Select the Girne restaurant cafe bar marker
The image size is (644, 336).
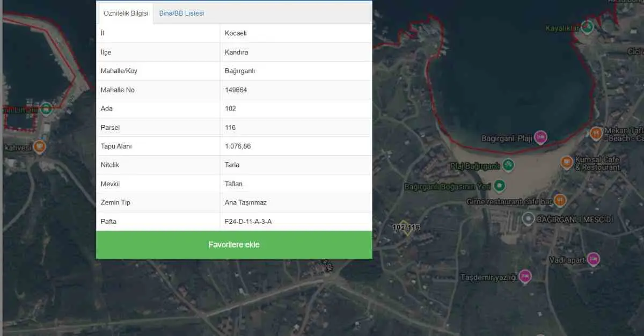[x=560, y=200]
